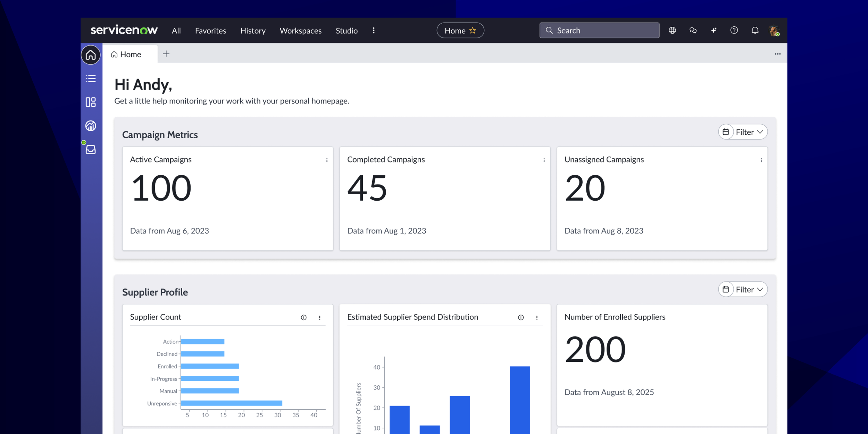Viewport: 868px width, 434px height.
Task: Click the tallest bar in Spend Distribution chart
Action: [520, 400]
